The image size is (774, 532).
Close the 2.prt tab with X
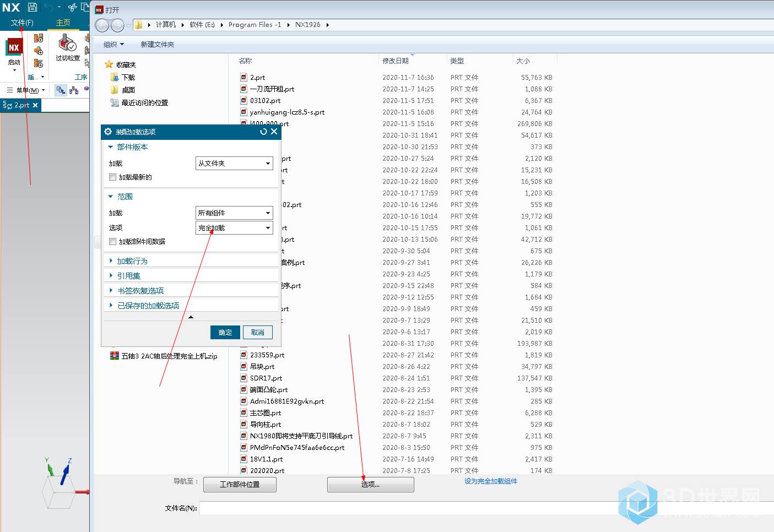click(35, 105)
